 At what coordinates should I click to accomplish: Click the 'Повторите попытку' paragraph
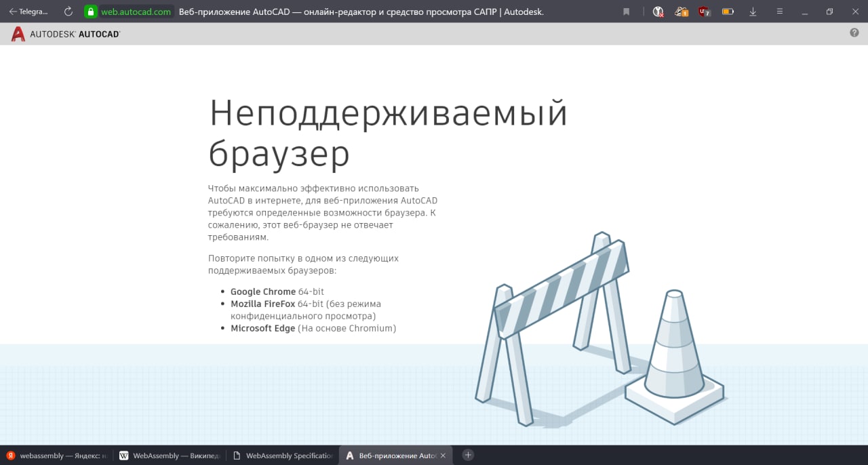303,264
